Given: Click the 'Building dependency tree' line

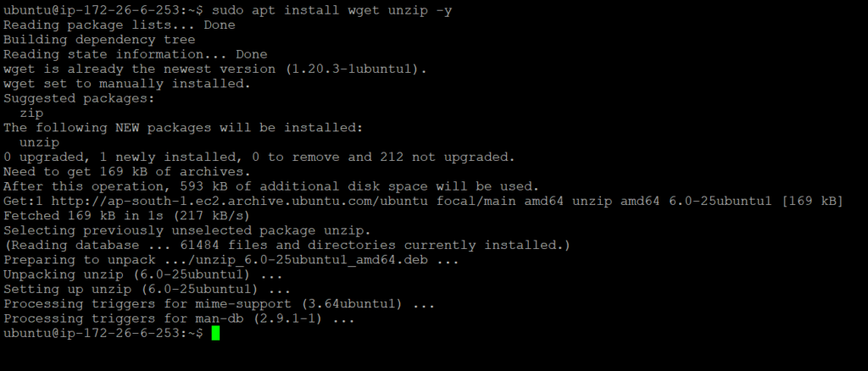Looking at the screenshot, I should coord(99,40).
